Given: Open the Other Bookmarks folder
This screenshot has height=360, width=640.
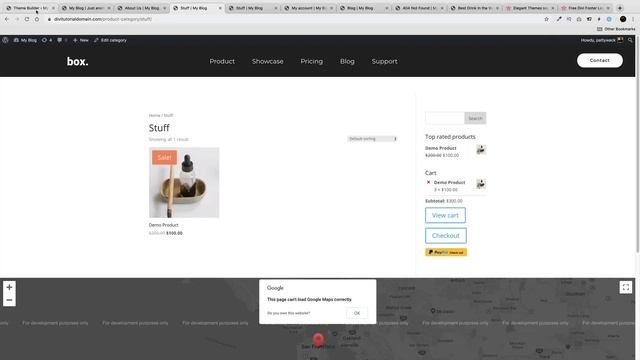Looking at the screenshot, I should point(616,29).
